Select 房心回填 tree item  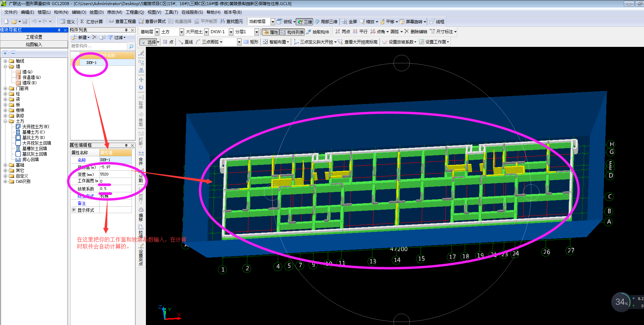click(27, 159)
